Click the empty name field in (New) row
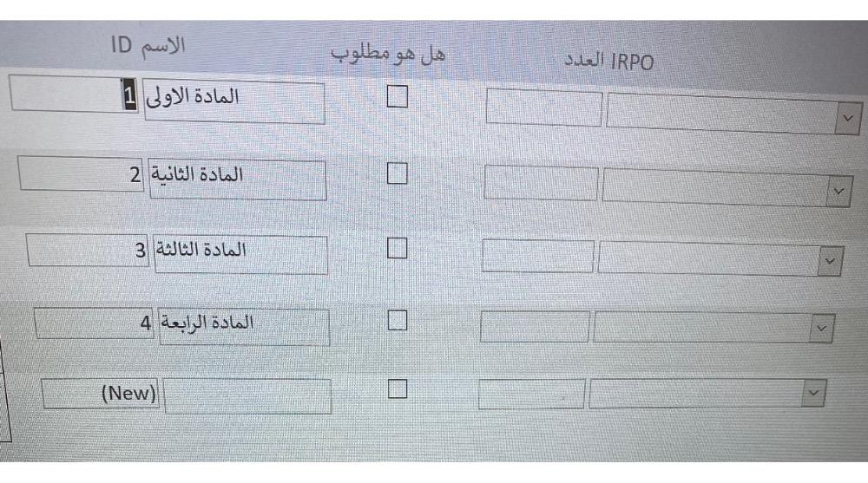 [x=247, y=395]
